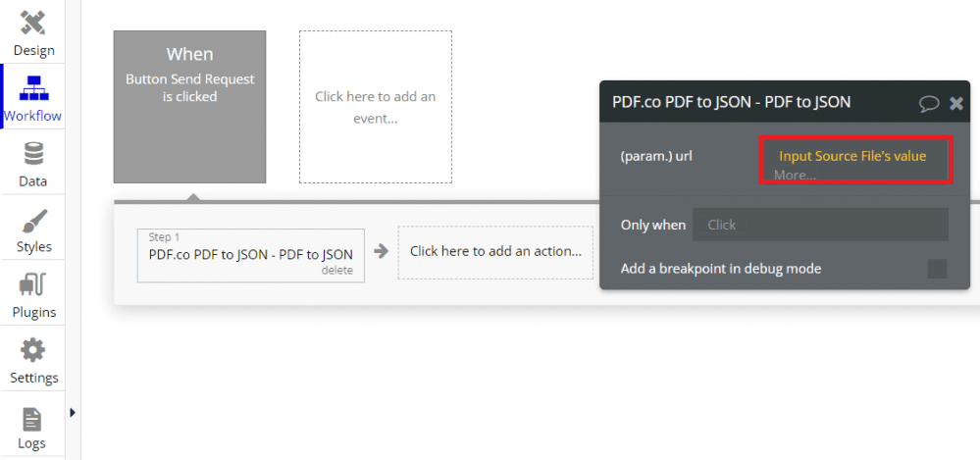Delete Step 1 action
The height and width of the screenshot is (460, 980).
point(336,271)
